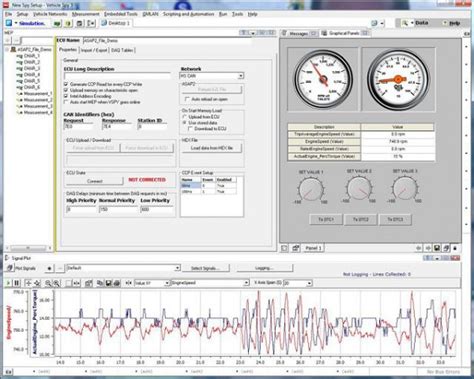
Task: Click the calculator-like icon in main toolbar
Action: click(x=79, y=23)
